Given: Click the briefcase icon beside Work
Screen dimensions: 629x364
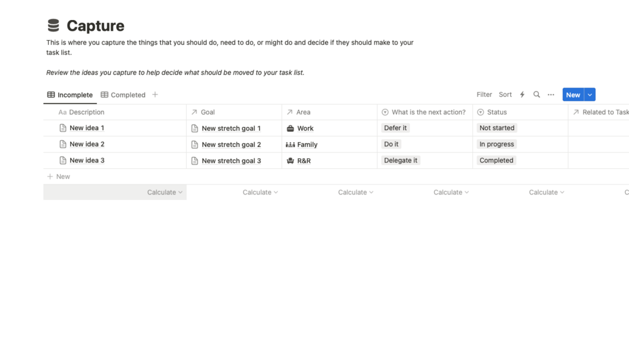Looking at the screenshot, I should 290,128.
